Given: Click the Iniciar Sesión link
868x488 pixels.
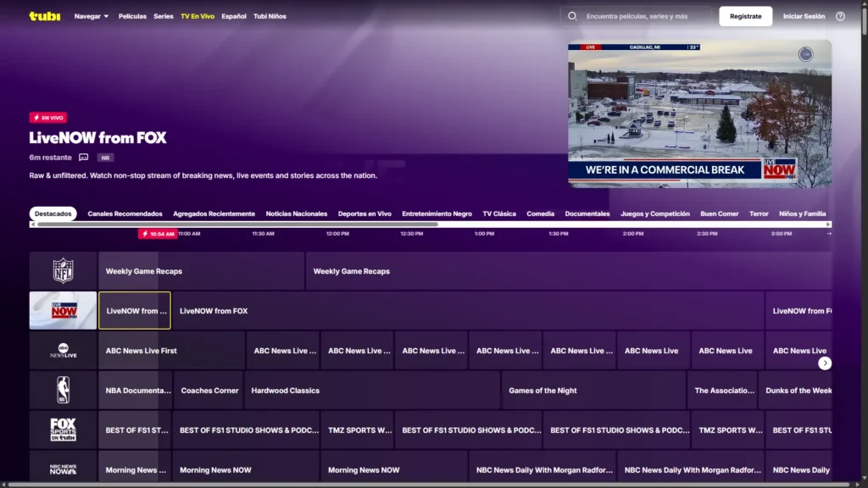Looking at the screenshot, I should coord(804,16).
